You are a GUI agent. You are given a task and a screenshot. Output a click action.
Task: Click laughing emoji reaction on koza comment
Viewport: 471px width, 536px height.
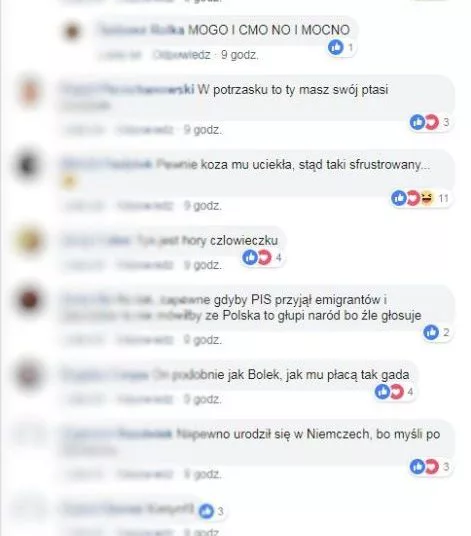[427, 198]
